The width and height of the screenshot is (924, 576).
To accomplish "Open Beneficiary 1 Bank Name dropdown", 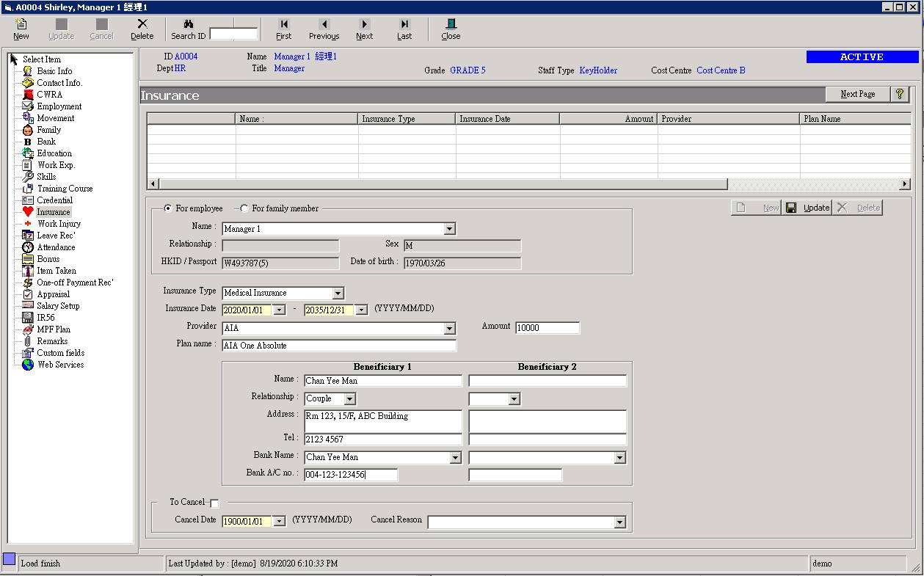I will click(x=455, y=458).
